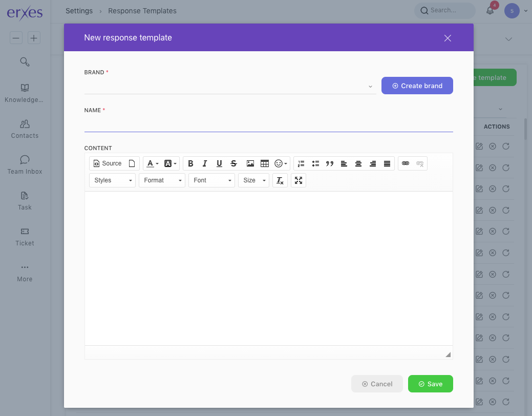532x416 pixels.
Task: Open notifications bell
Action: [x=490, y=11]
